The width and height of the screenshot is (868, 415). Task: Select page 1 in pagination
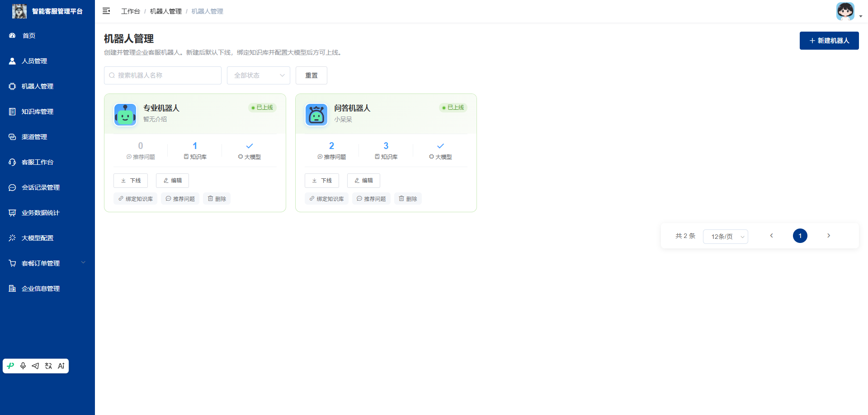pos(800,236)
